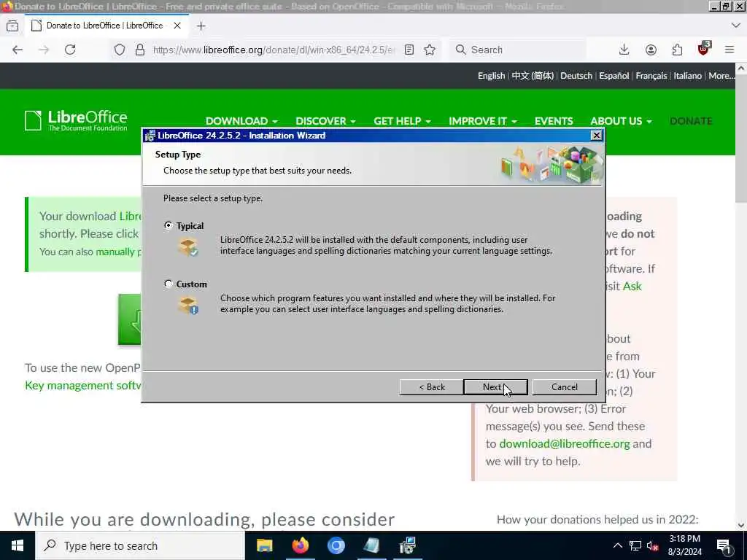The image size is (747, 560).
Task: Click the LibreOffice logo
Action: (76, 120)
